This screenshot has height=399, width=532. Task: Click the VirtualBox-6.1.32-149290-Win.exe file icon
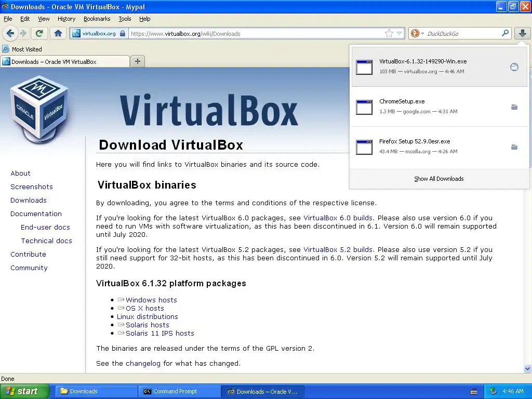[364, 67]
